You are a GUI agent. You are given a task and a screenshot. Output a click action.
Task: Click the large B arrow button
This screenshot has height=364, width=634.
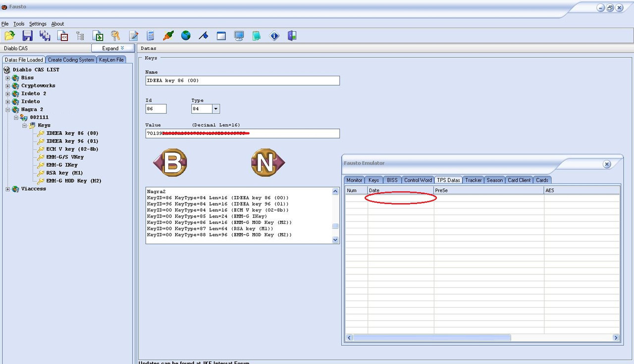pos(170,163)
